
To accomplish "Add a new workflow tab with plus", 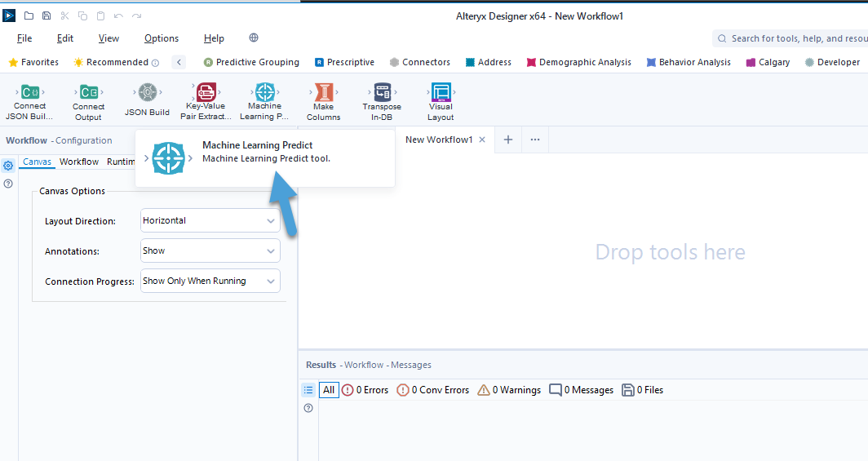I will (x=508, y=140).
